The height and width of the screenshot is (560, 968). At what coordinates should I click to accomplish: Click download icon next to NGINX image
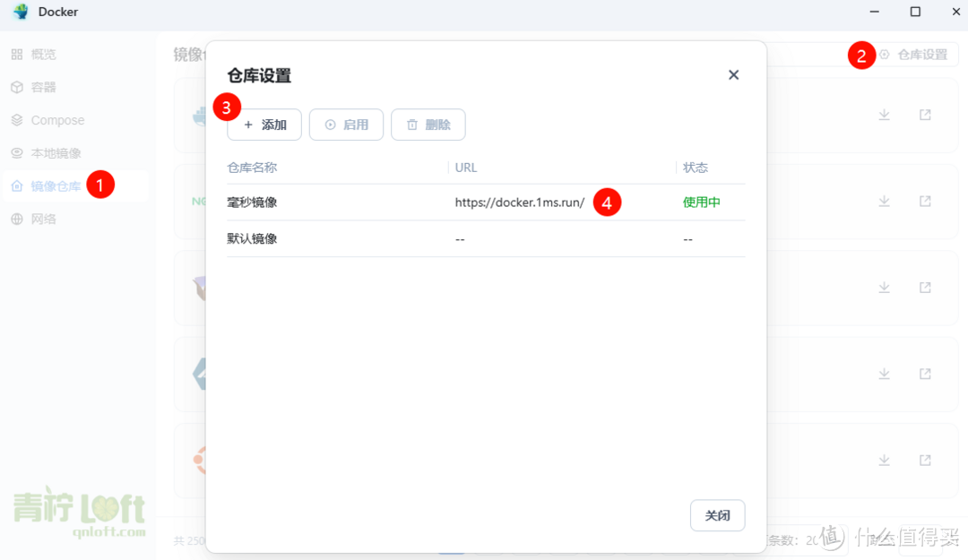tap(885, 201)
